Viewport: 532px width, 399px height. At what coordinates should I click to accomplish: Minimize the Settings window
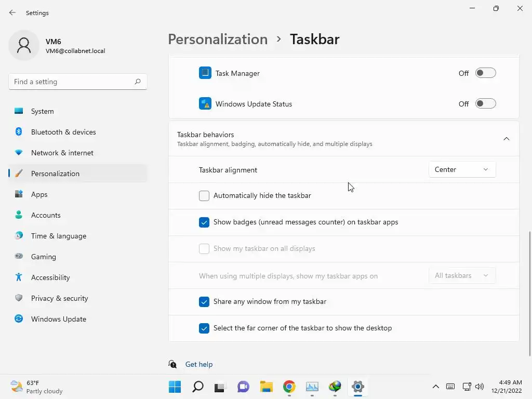coord(472,8)
